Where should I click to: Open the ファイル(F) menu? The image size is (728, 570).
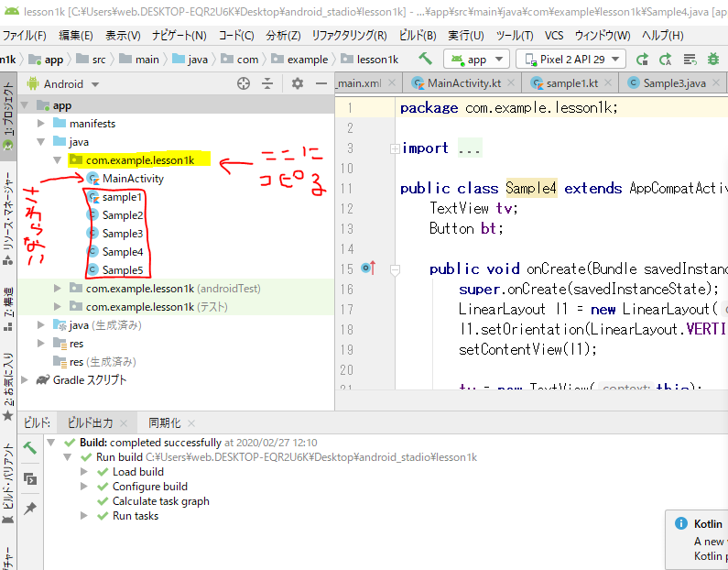click(x=24, y=36)
